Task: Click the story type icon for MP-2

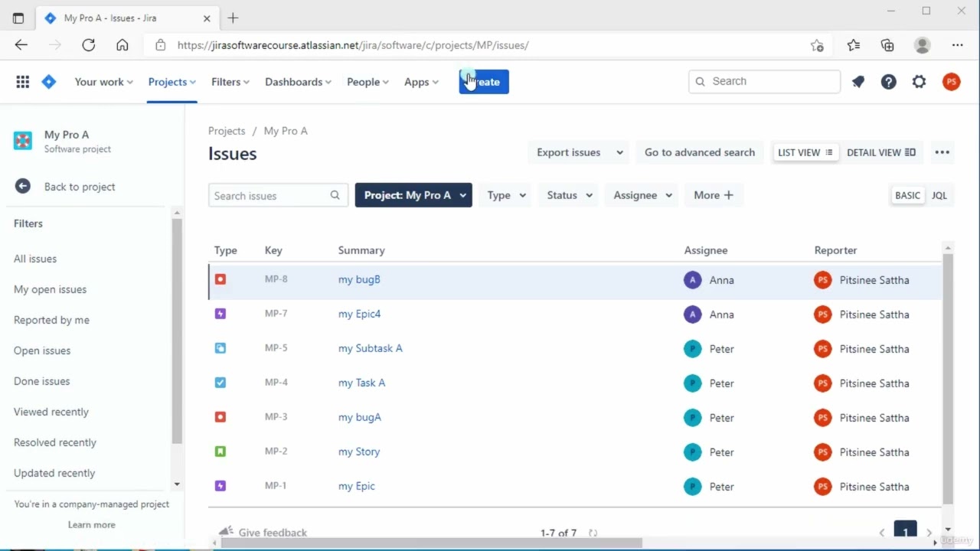Action: (220, 452)
